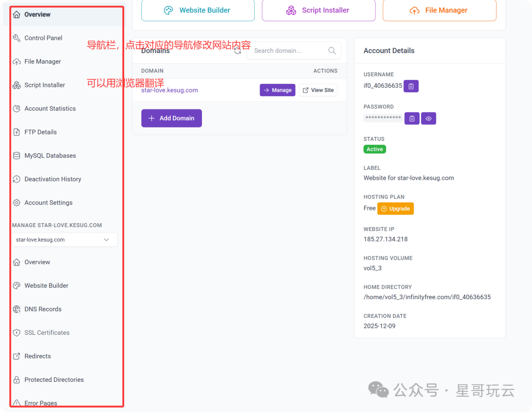Screen dimensions: 532x412
Task: Click the cloud icon in top File Manager button
Action: coord(415,11)
